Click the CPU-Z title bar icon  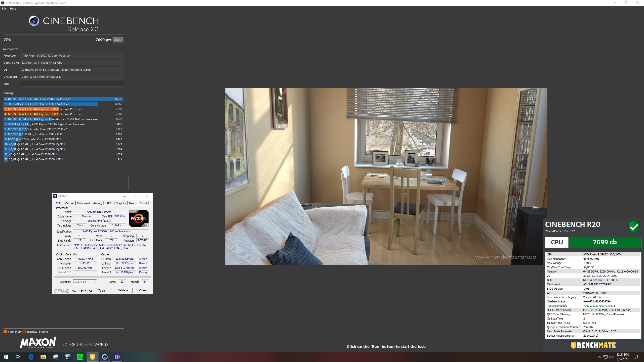point(55,196)
